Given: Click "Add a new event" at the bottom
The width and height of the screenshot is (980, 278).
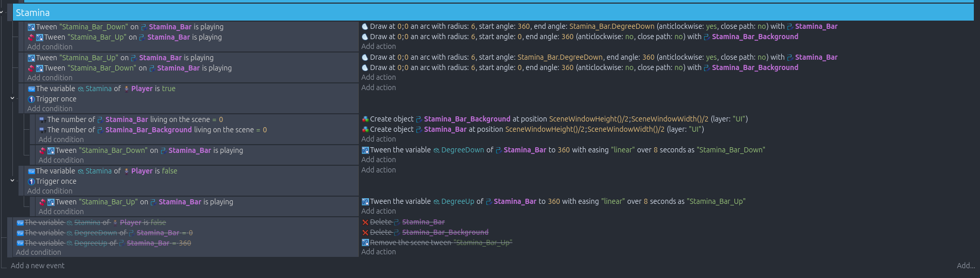Looking at the screenshot, I should [38, 266].
